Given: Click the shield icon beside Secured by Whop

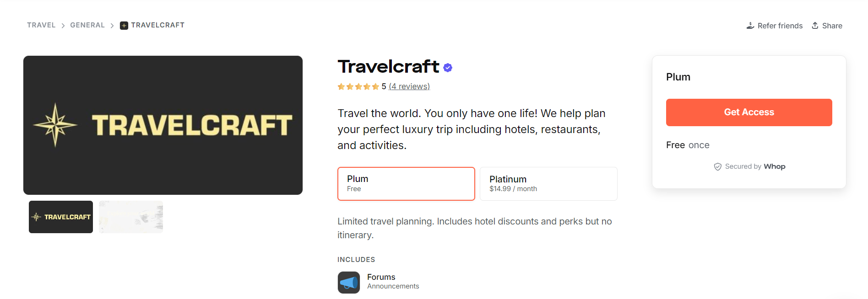Looking at the screenshot, I should click(x=717, y=166).
